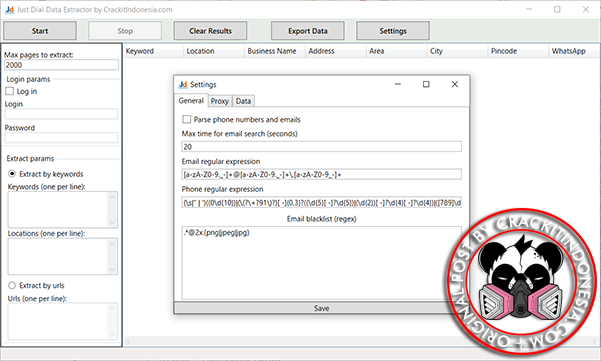The height and width of the screenshot is (361, 601).
Task: Edit the Phone regular expression field
Action: [321, 202]
